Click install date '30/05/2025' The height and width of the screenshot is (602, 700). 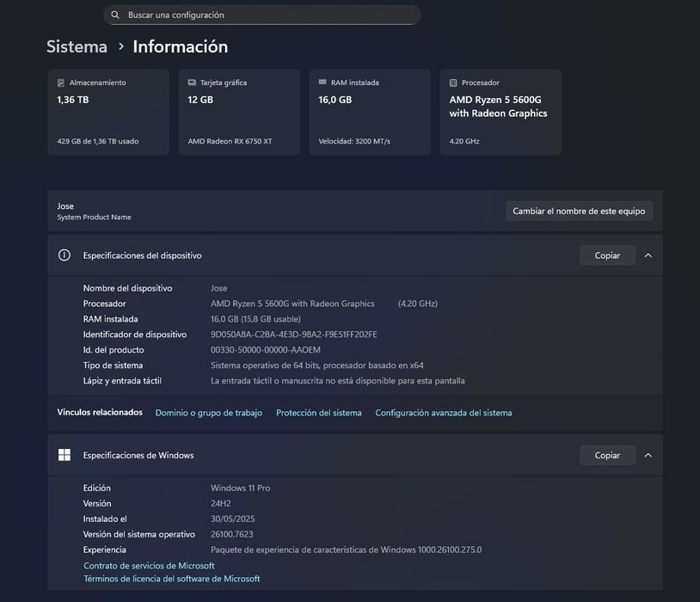click(232, 519)
